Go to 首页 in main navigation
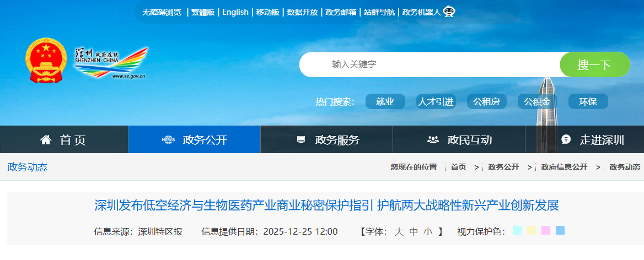The width and height of the screenshot is (644, 260). [64, 139]
